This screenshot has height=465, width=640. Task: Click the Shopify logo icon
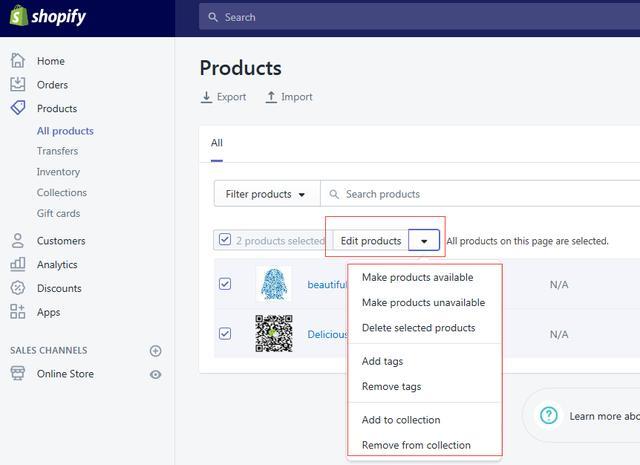point(18,17)
